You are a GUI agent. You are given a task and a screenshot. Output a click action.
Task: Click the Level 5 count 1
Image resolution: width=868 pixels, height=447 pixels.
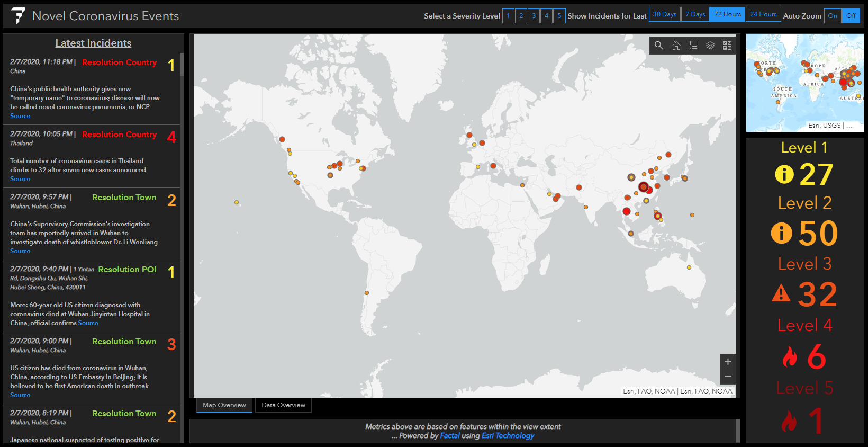(816, 421)
